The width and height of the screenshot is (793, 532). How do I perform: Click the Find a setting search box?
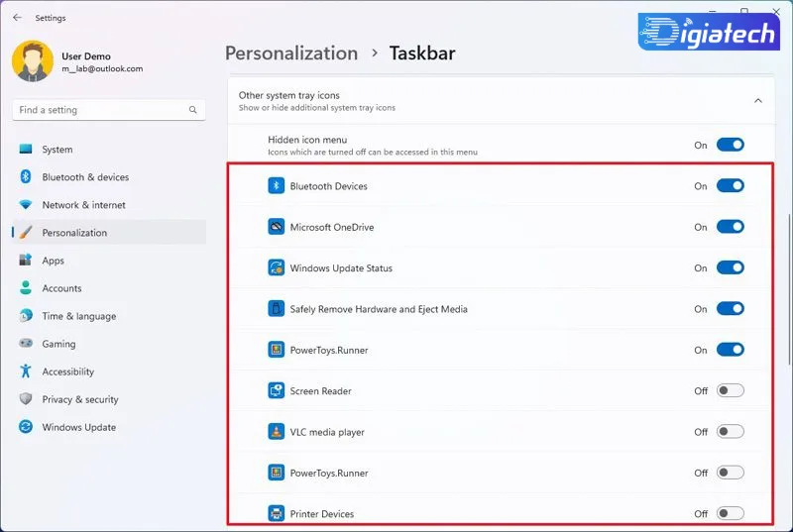coord(109,110)
